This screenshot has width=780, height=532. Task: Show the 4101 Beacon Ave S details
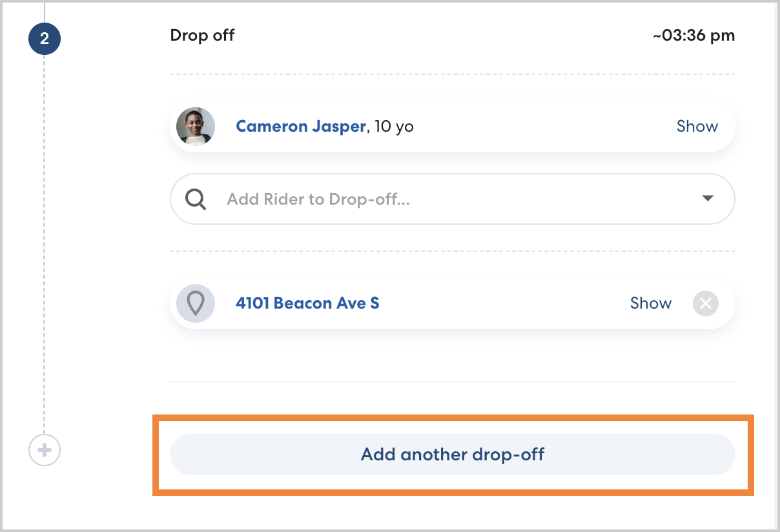coord(650,303)
